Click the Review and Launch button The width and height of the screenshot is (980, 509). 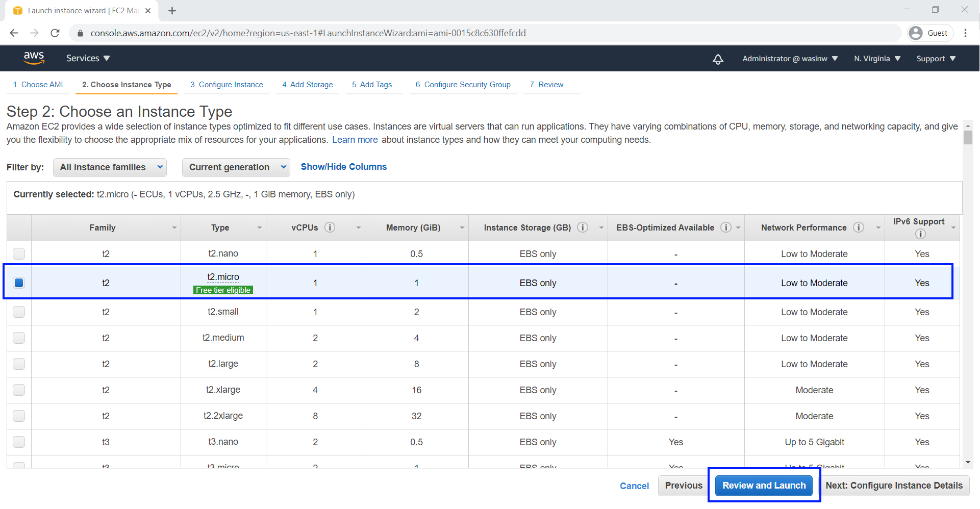(763, 485)
